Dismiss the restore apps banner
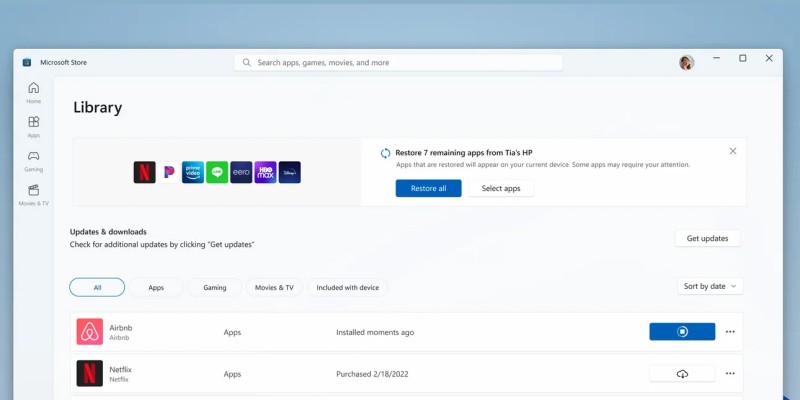 733,151
